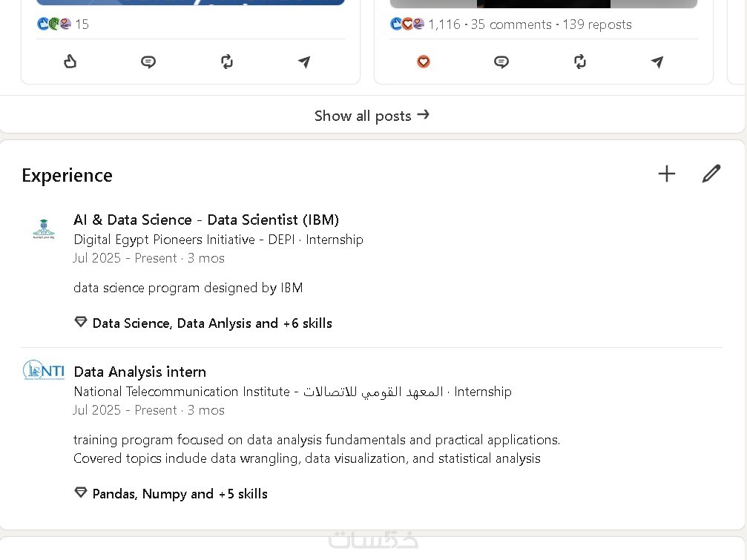Comment on the left post

click(x=148, y=62)
